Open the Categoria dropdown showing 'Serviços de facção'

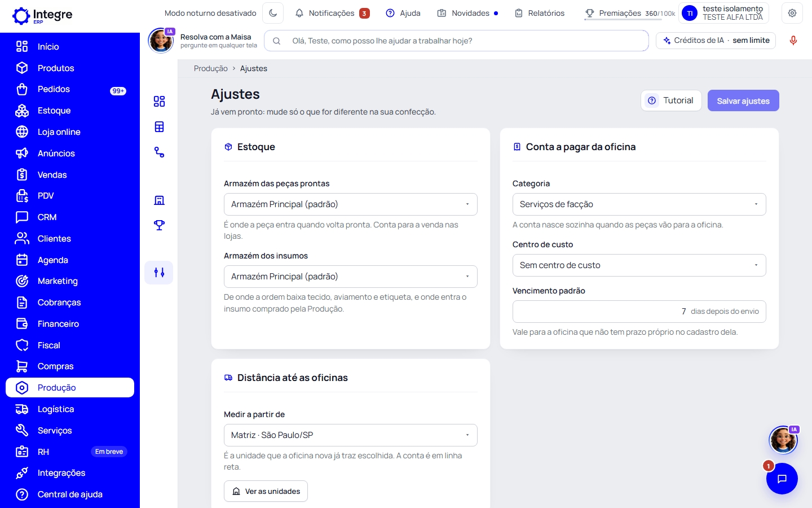click(x=639, y=204)
